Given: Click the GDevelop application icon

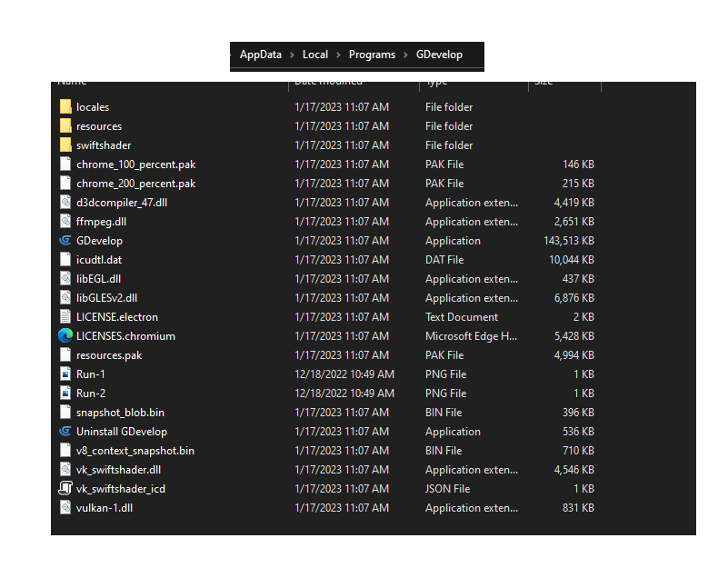Looking at the screenshot, I should [x=65, y=241].
